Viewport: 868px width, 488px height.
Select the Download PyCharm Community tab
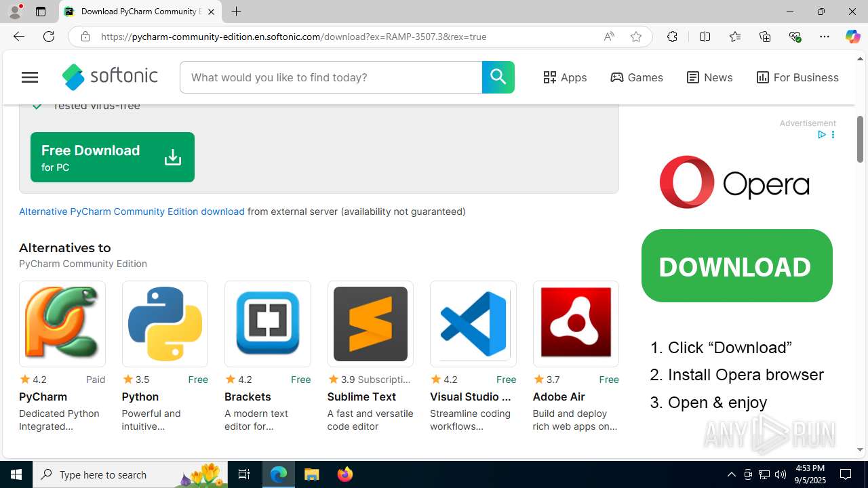(140, 12)
